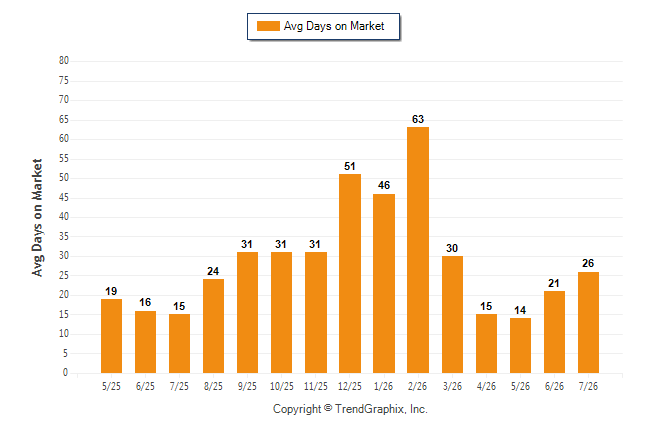Click the 11/25 bar
Image resolution: width=646 pixels, height=434 pixels.
tap(316, 312)
